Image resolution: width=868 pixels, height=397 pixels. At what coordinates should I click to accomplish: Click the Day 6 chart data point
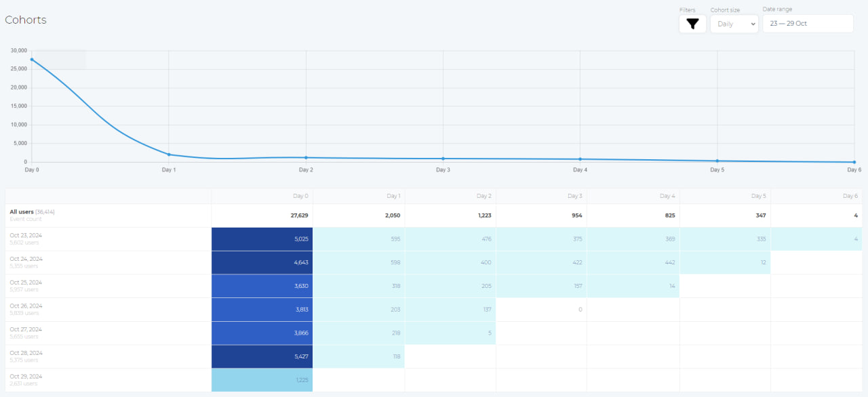tap(854, 162)
